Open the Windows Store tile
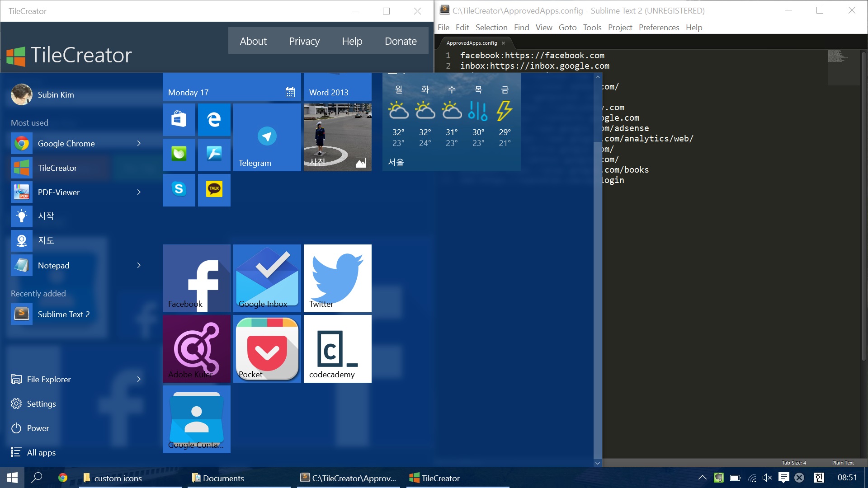 click(x=179, y=120)
